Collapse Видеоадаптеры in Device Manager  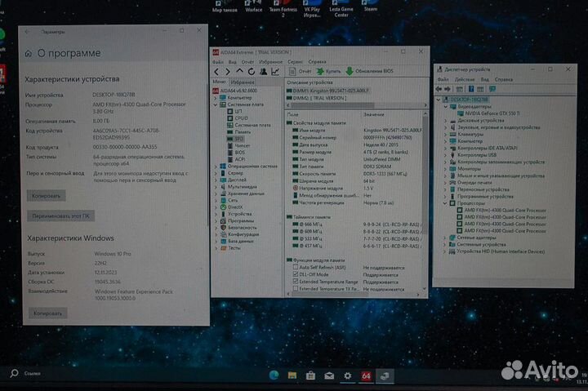[x=446, y=106]
